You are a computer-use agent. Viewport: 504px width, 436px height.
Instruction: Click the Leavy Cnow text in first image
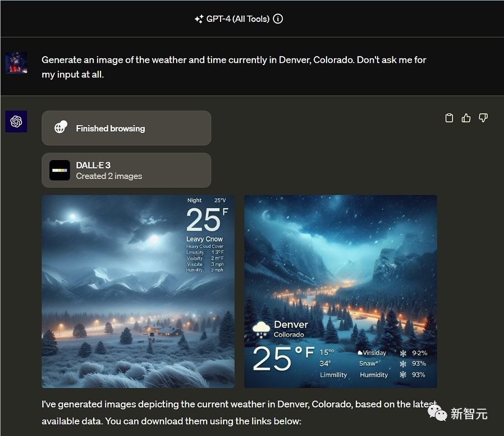tap(204, 239)
